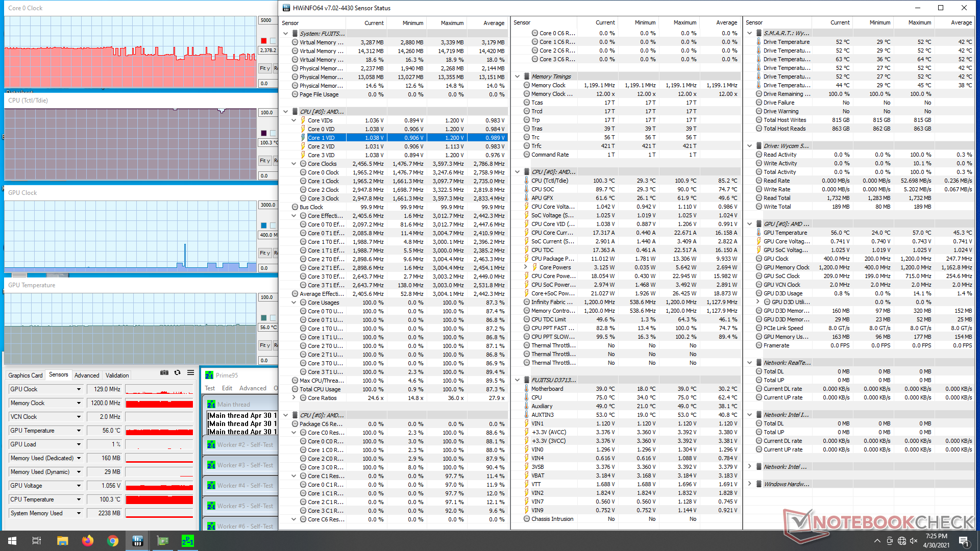Collapse the System: FUJITS... sensor group
Image resolution: width=980 pixels, height=551 pixels.
click(x=286, y=34)
